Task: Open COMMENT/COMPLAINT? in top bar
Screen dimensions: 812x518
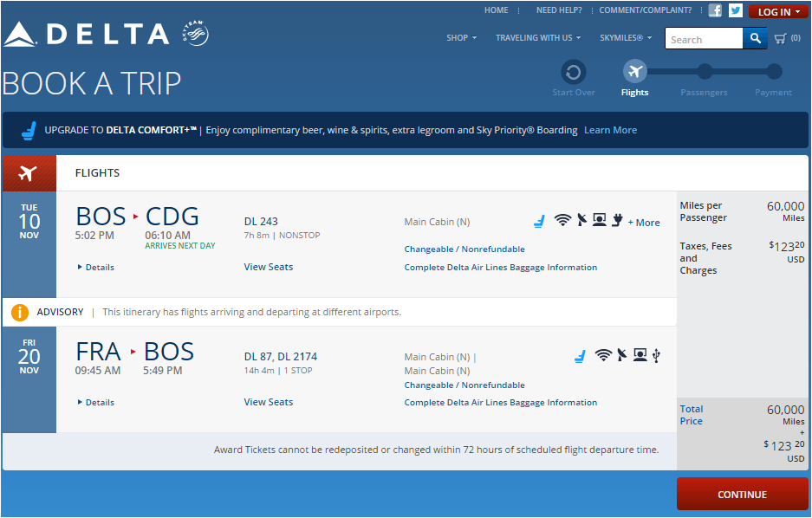Action: pyautogui.click(x=646, y=10)
